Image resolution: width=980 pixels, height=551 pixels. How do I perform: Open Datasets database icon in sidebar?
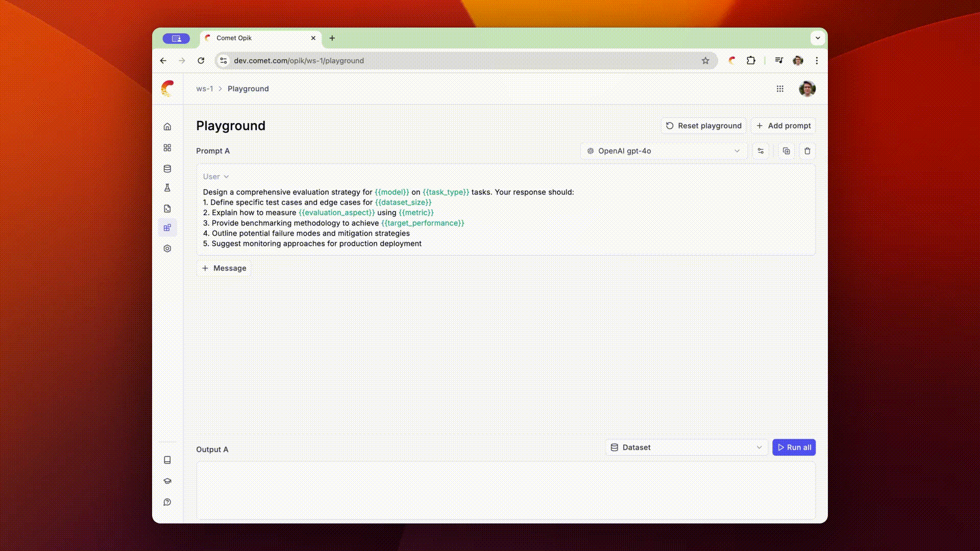click(167, 169)
